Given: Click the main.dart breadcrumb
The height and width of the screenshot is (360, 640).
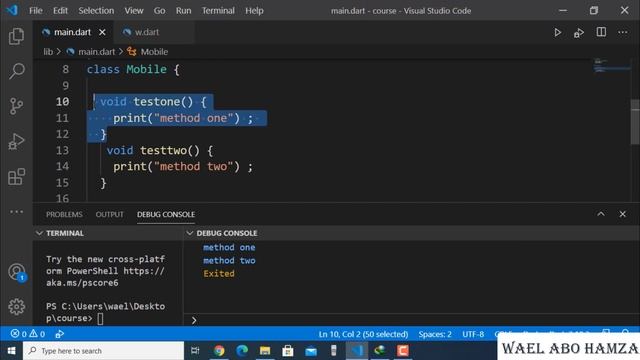Looking at the screenshot, I should pos(96,52).
